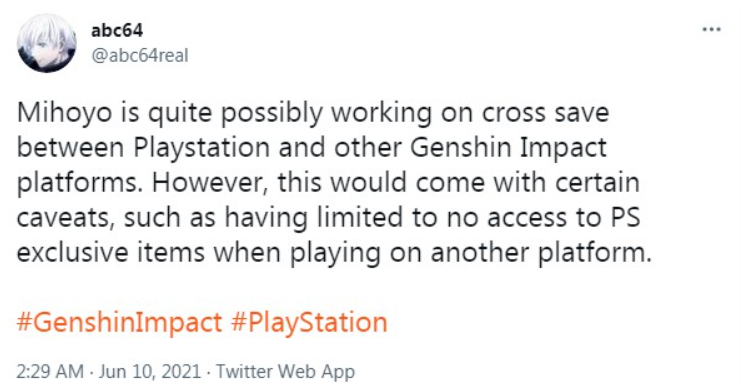The image size is (741, 383).
Task: Follow the #PlayStation hashtag link
Action: coord(310,322)
